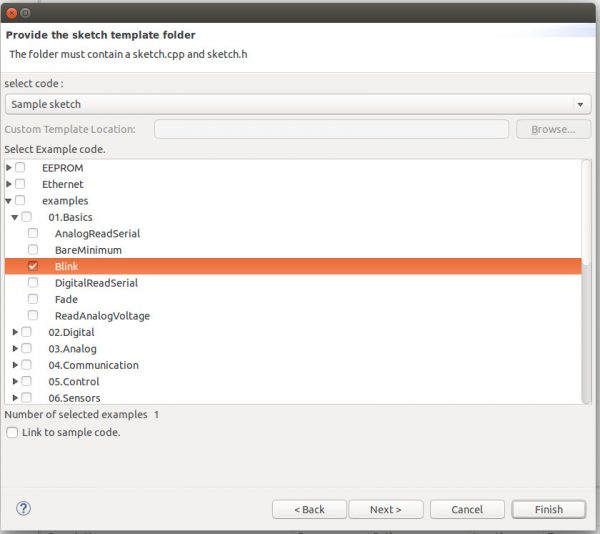Select the DigitalReadSerial tree item
Viewport: 600px width, 534px height.
(x=96, y=283)
